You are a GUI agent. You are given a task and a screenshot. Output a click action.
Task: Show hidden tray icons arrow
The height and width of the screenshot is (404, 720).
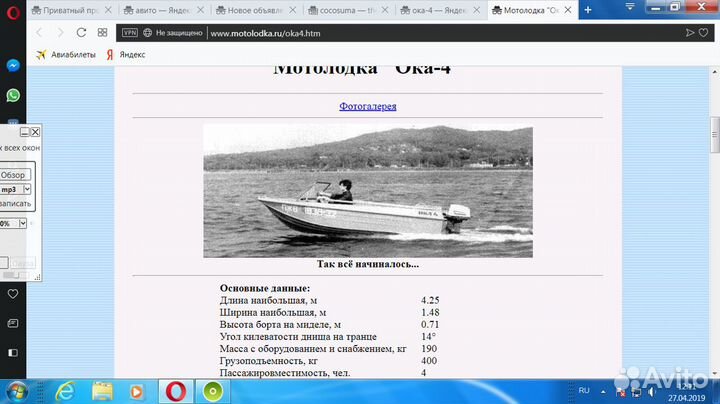603,392
